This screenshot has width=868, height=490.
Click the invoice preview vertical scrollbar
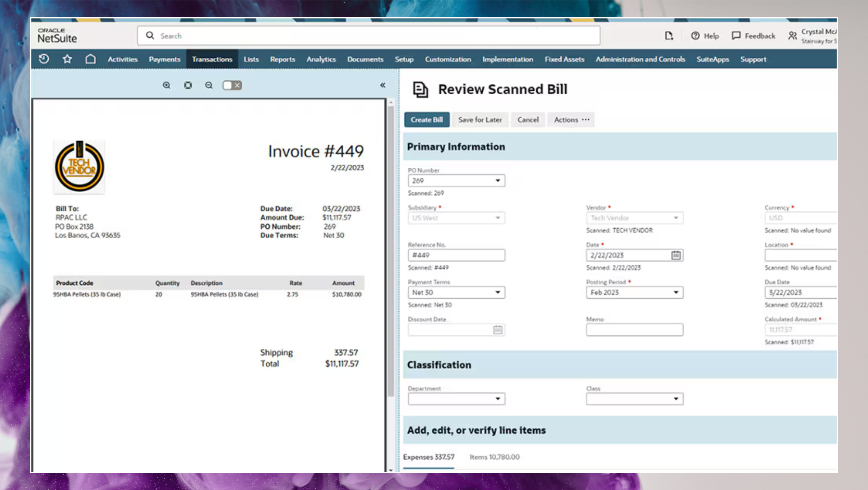[391, 251]
